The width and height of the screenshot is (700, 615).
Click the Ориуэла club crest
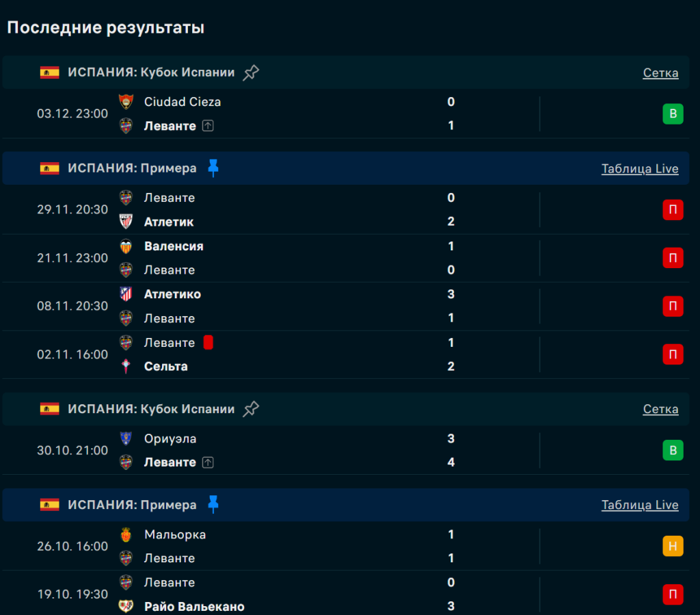click(x=126, y=439)
